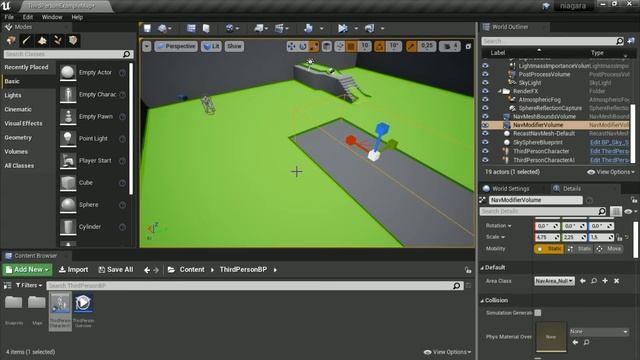This screenshot has height=360, width=640.
Task: Collapse the Collision section in Details
Action: coord(482,300)
